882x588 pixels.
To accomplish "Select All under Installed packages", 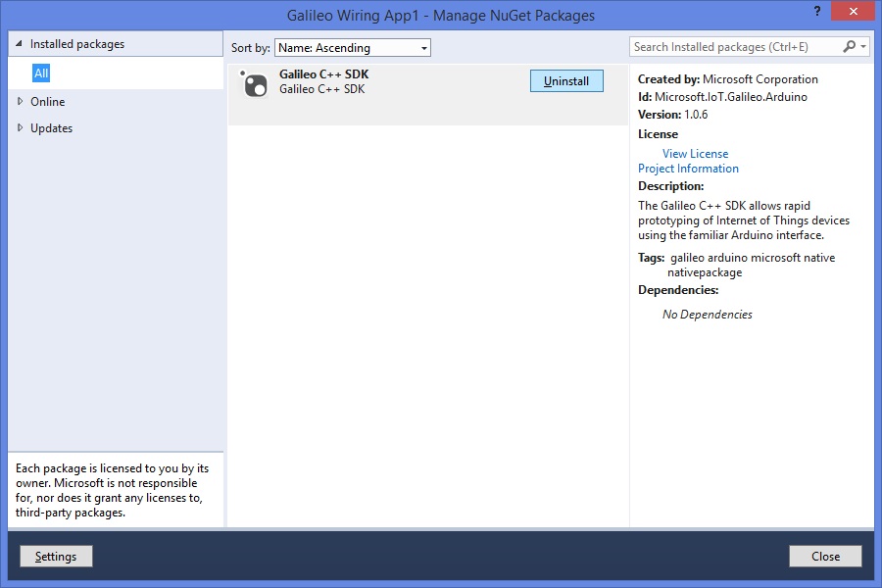I will click(x=41, y=73).
